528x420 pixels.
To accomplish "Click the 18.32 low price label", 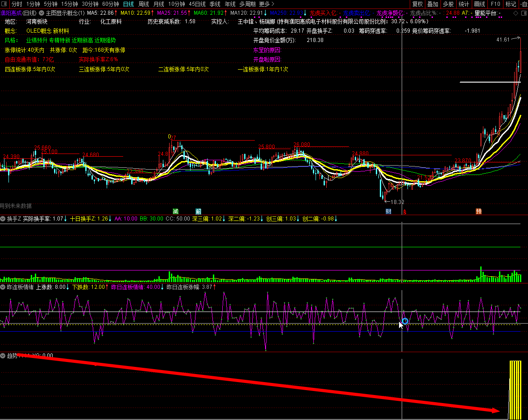I will 397,202.
